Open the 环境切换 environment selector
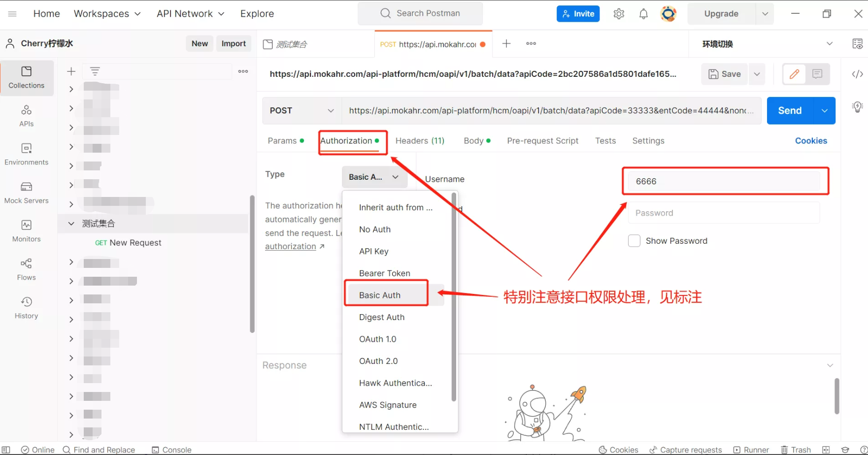Viewport: 868px width, 455px height. click(x=768, y=44)
